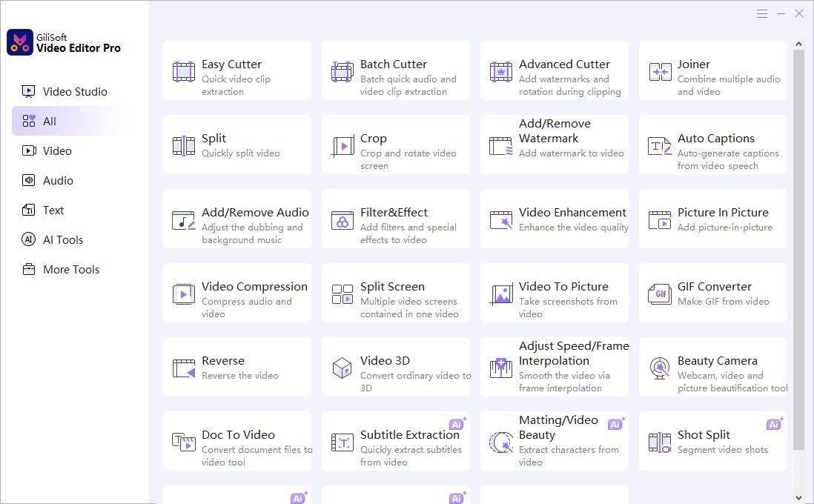Screen dimensions: 814x504
Task: Click the Video To Picture icon
Action: 501,294
